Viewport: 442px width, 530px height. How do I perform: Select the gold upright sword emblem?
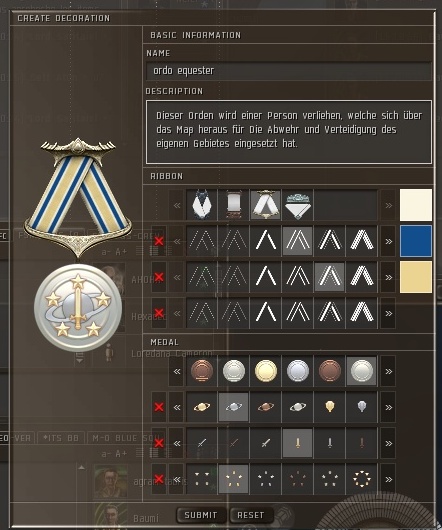pos(297,443)
